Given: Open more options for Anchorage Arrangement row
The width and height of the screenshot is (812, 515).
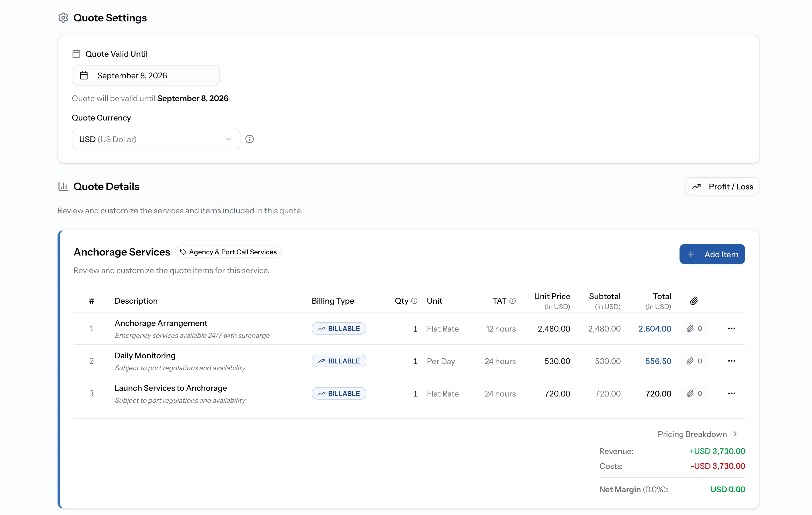Looking at the screenshot, I should (731, 328).
